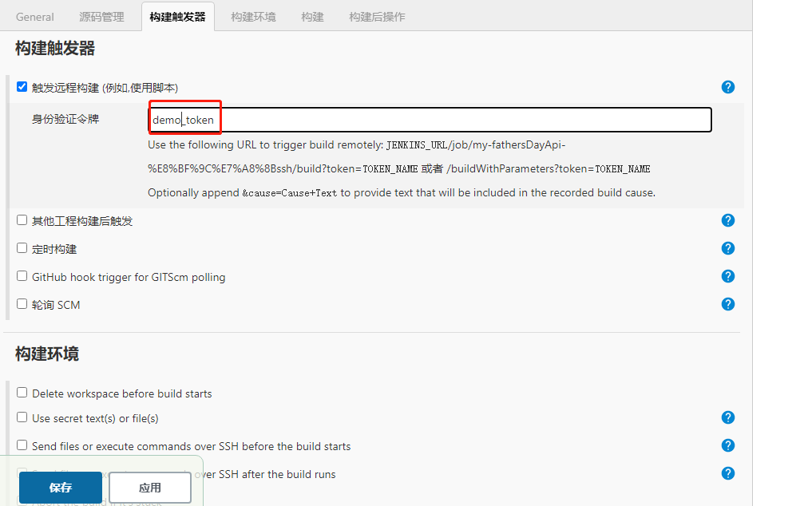Viewport: 812px width, 506px height.
Task: Go to the 构建后操作 tab
Action: click(x=377, y=17)
